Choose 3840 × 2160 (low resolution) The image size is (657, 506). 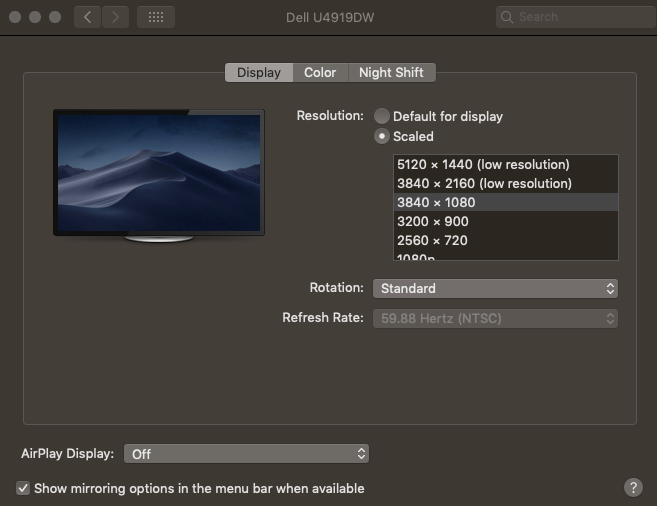[506, 183]
